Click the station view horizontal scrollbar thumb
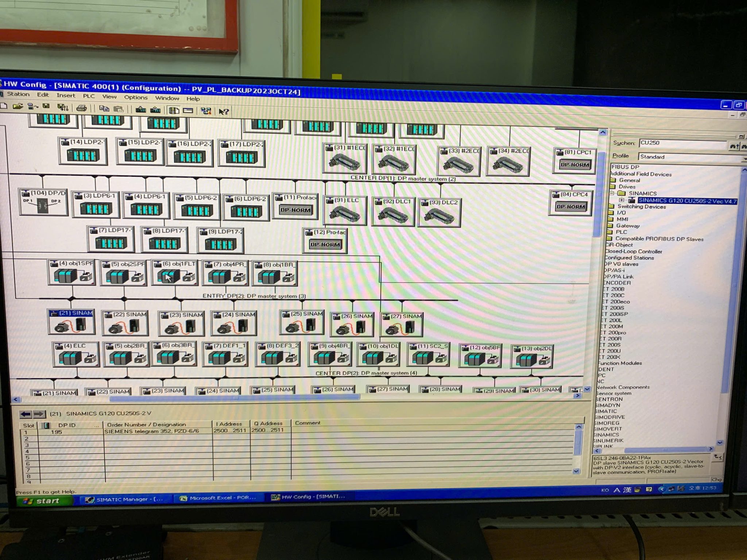 point(235,398)
